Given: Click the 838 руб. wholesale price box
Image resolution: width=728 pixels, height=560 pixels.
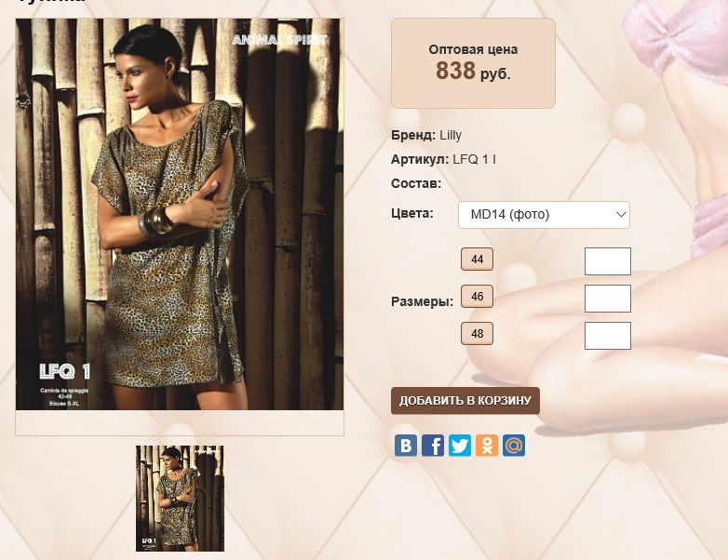Looking at the screenshot, I should tap(473, 63).
